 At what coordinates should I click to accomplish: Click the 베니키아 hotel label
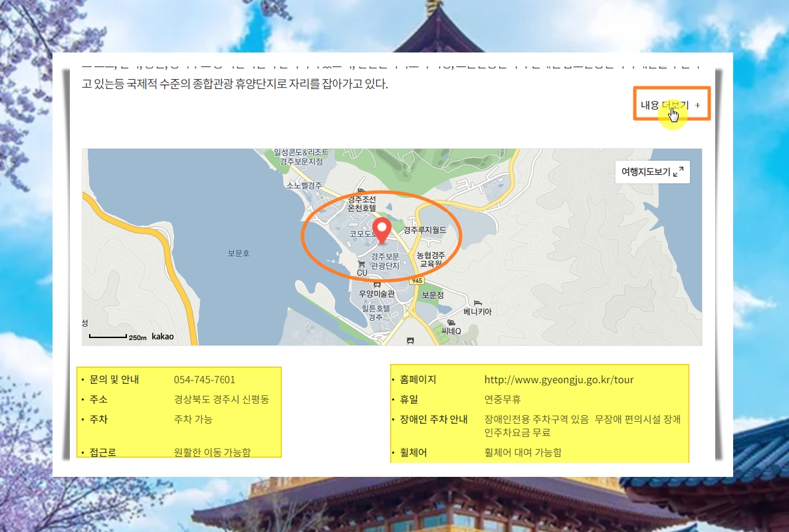click(477, 311)
